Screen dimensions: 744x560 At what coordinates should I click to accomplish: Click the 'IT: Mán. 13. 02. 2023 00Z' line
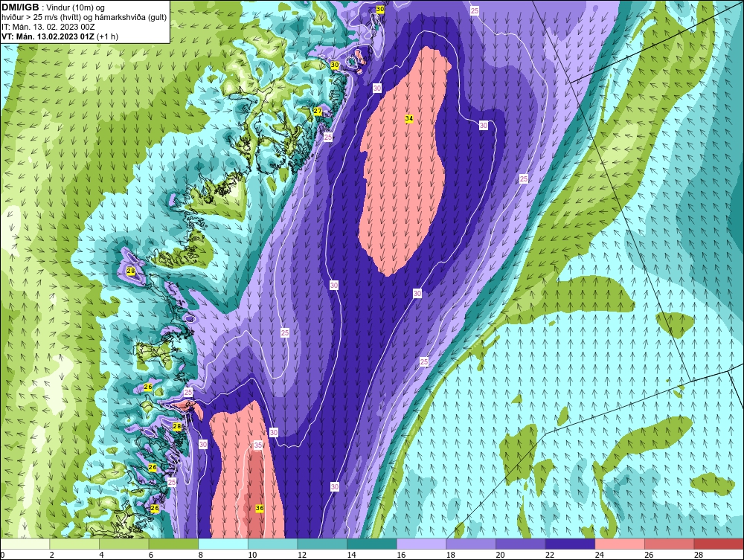48,27
